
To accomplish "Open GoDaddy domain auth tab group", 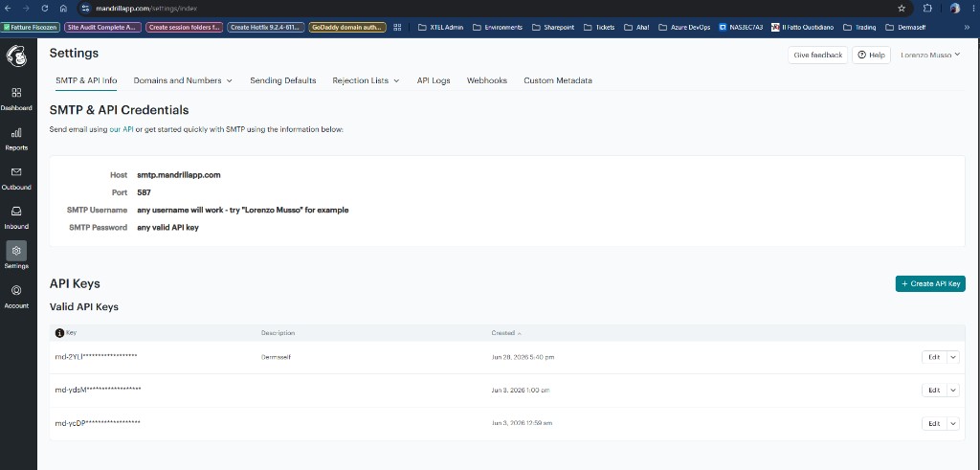I will [x=347, y=27].
